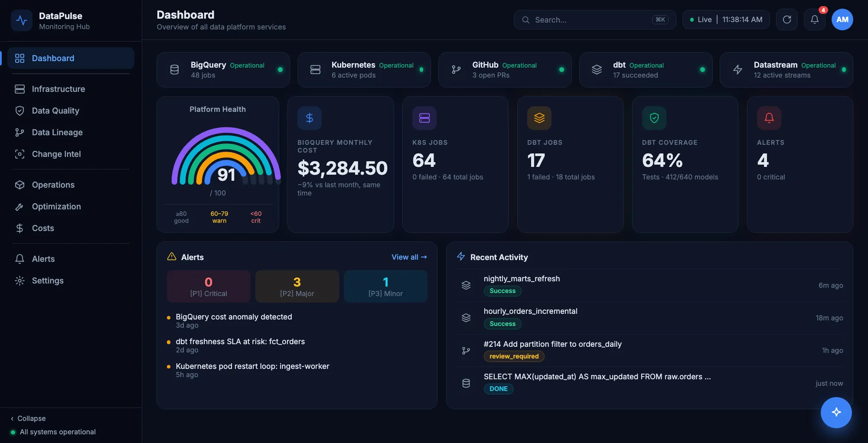The height and width of the screenshot is (443, 868).
Task: Click the <60 crit legend label
Action: coord(256,217)
